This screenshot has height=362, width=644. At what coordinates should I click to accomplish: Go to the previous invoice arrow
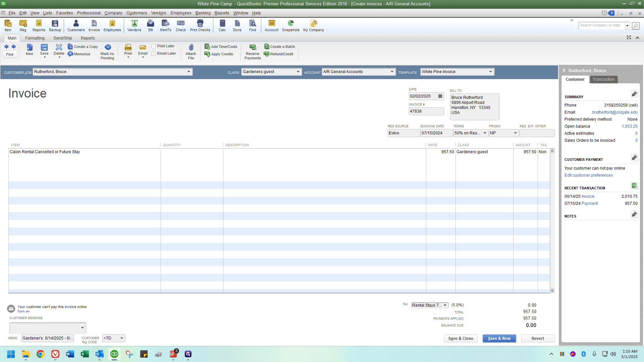tap(6, 47)
